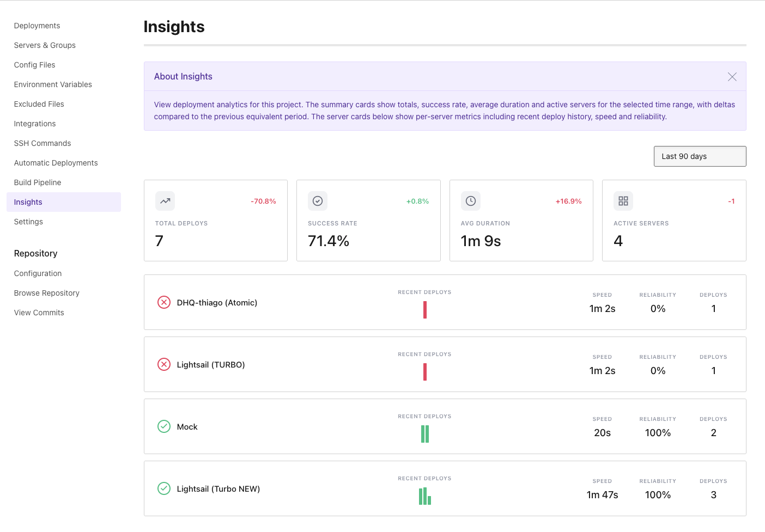
Task: Open the Deployments section
Action: tap(37, 26)
